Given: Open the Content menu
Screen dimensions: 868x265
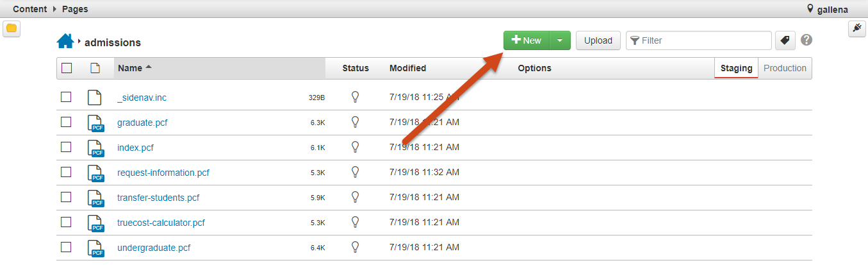Looking at the screenshot, I should pos(29,9).
